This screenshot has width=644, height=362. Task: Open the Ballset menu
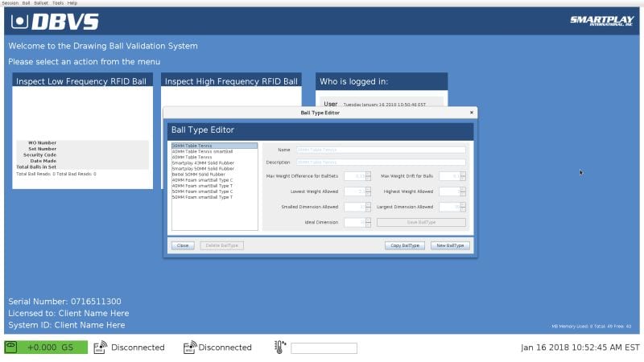coord(41,3)
